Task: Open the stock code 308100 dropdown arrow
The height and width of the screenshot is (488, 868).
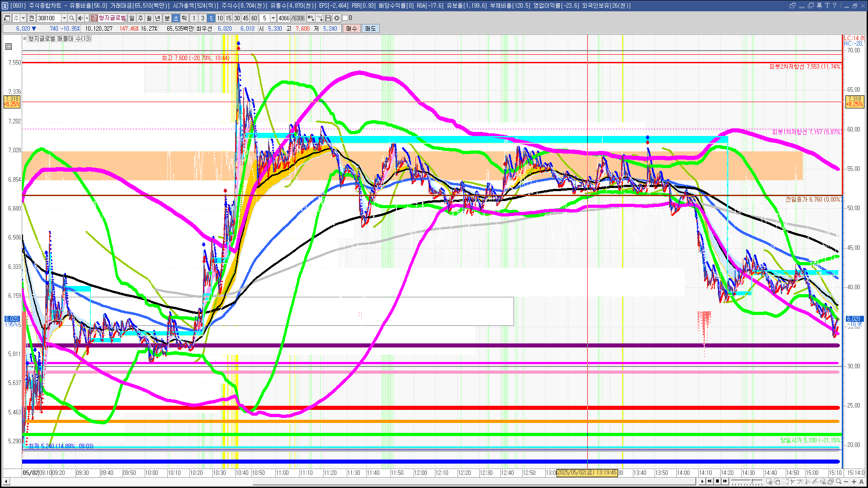Action: coord(64,18)
